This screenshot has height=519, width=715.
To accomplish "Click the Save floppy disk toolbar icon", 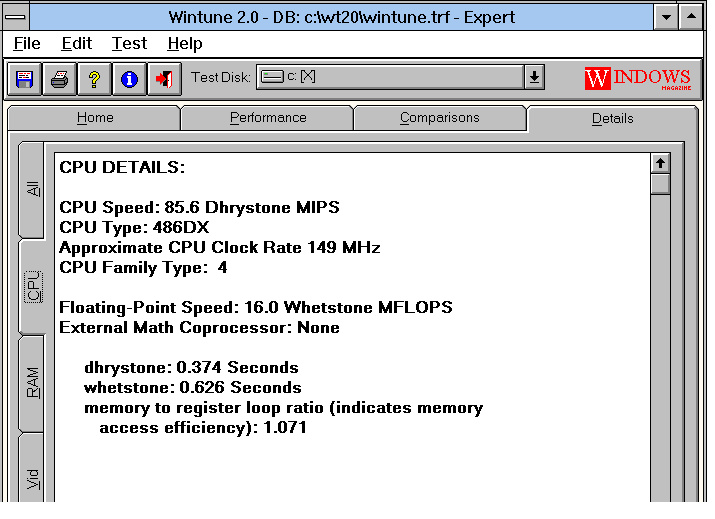I will coord(24,79).
